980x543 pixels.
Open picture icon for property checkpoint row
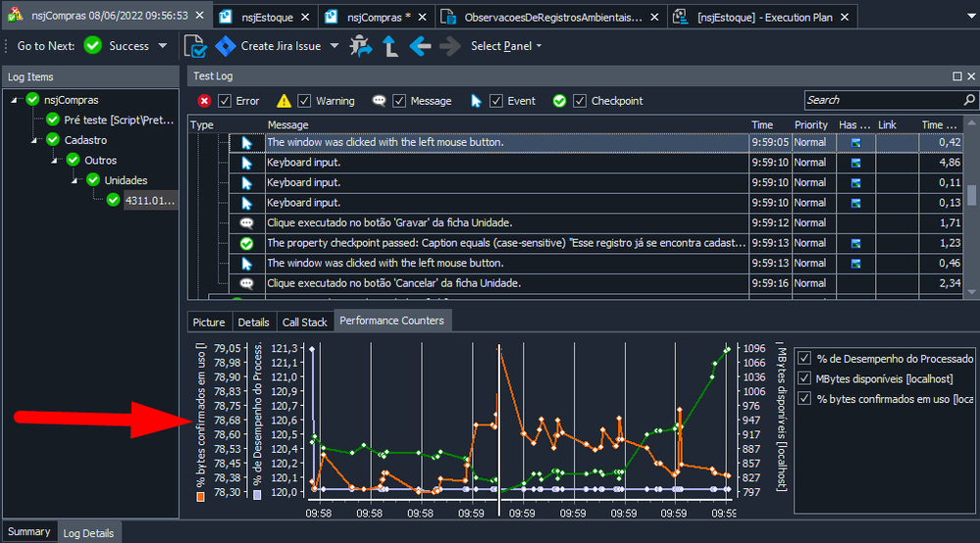pyautogui.click(x=855, y=243)
